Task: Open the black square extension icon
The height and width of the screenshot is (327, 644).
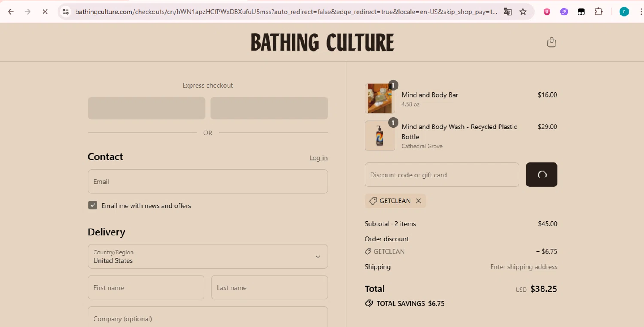Action: (581, 12)
